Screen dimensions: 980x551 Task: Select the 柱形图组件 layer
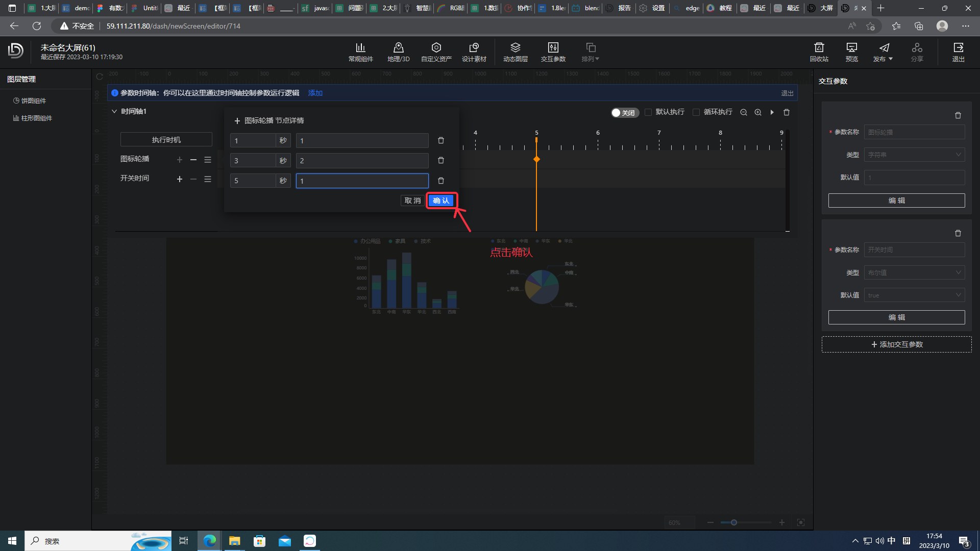36,118
